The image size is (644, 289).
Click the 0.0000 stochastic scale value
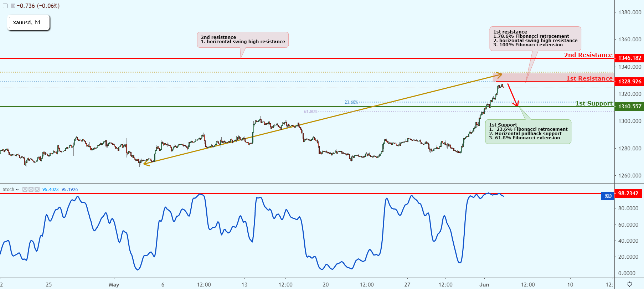[627, 273]
